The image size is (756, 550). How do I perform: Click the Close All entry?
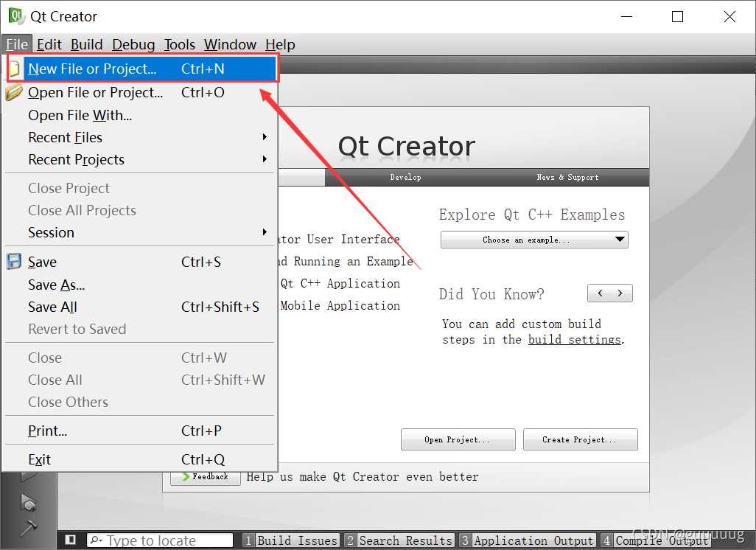[x=140, y=380]
